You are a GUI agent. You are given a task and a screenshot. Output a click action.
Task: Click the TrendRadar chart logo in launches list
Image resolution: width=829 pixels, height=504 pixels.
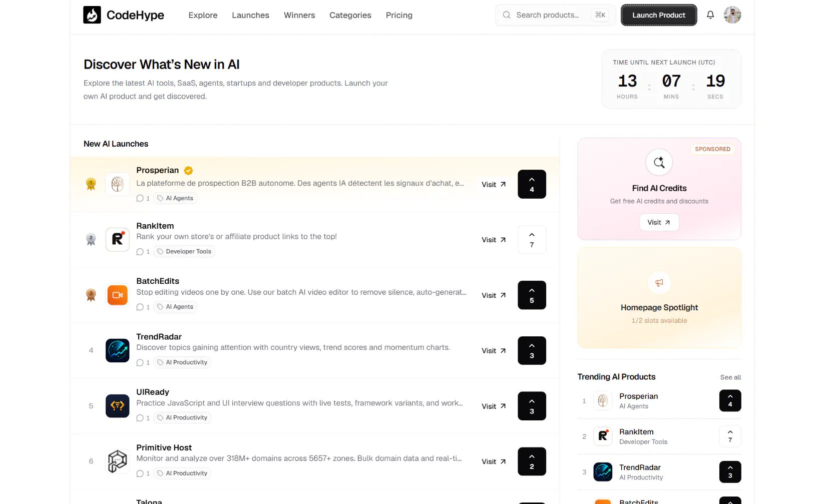tap(118, 350)
